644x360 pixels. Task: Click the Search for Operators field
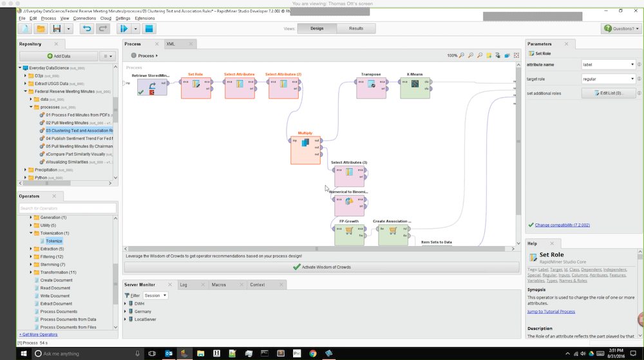pyautogui.click(x=67, y=208)
